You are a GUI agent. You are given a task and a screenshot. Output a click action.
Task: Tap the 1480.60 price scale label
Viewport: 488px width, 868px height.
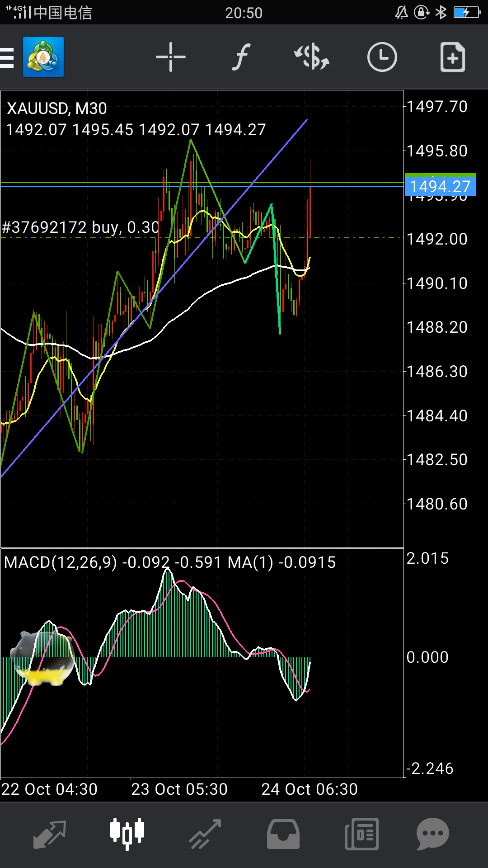pos(437,504)
